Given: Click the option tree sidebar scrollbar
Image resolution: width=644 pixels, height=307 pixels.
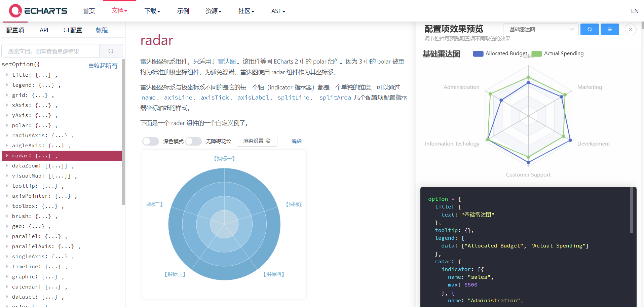Looking at the screenshot, I should click(x=123, y=132).
